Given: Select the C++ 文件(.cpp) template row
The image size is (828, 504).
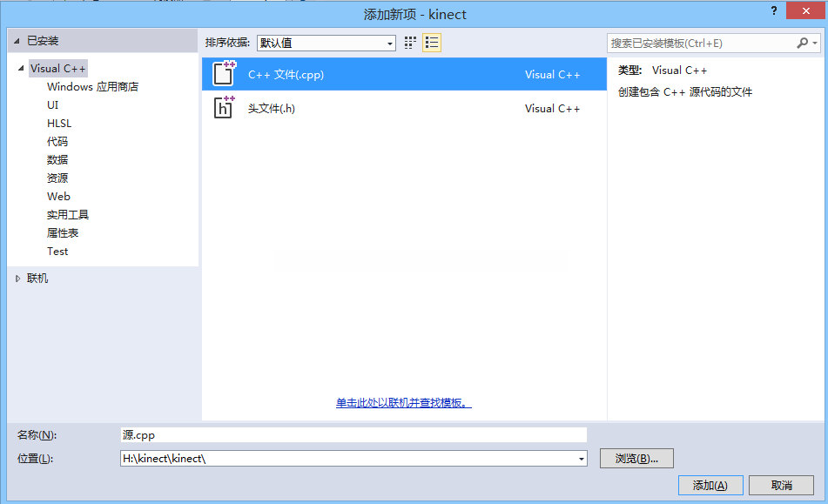Looking at the screenshot, I should [404, 74].
